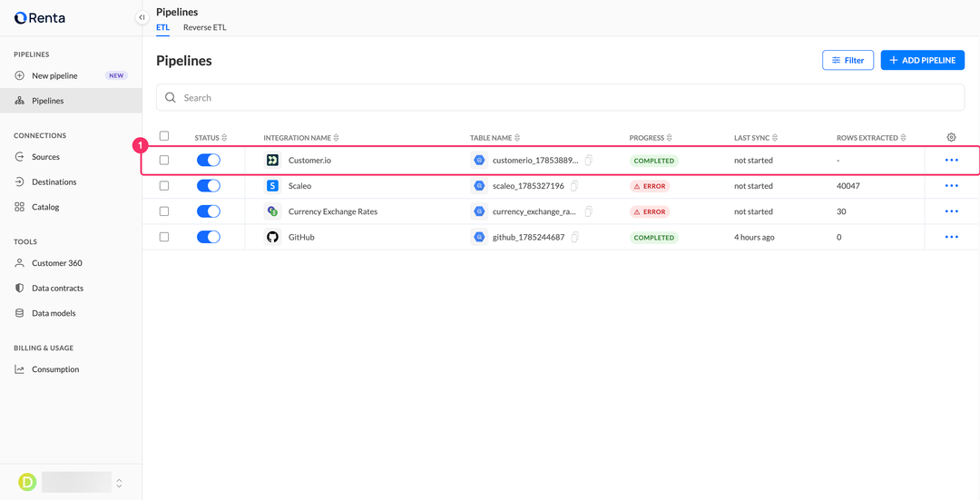
Task: Sort by Last Sync column
Action: [755, 138]
